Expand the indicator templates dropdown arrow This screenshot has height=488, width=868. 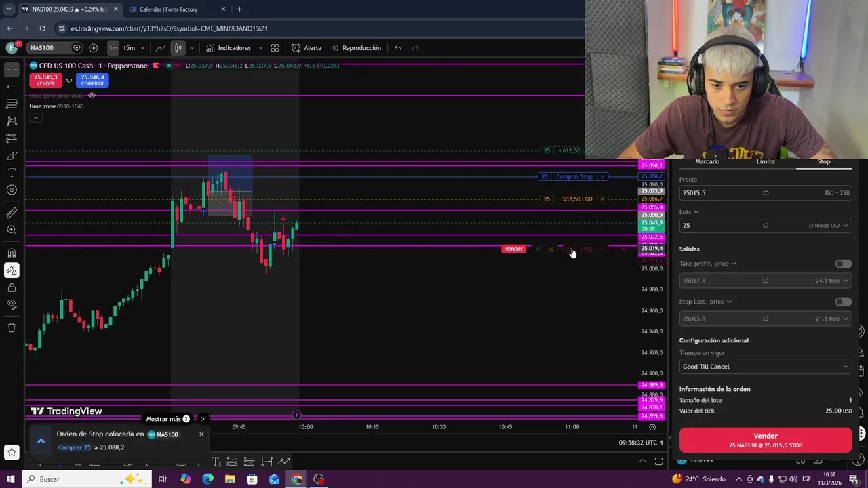click(x=260, y=48)
